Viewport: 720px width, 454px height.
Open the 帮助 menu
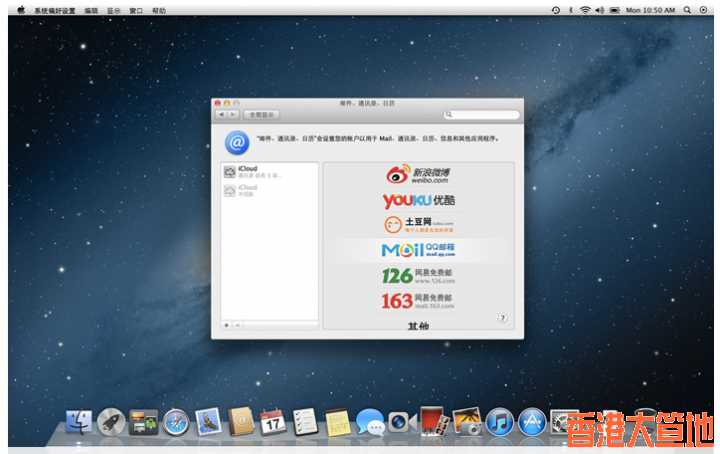159,11
